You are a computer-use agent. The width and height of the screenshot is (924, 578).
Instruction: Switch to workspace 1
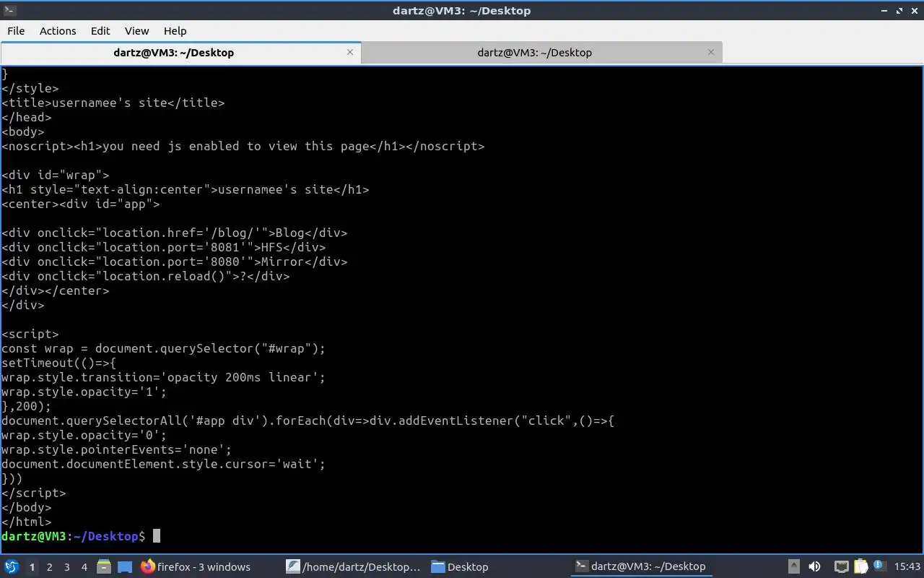coord(32,567)
